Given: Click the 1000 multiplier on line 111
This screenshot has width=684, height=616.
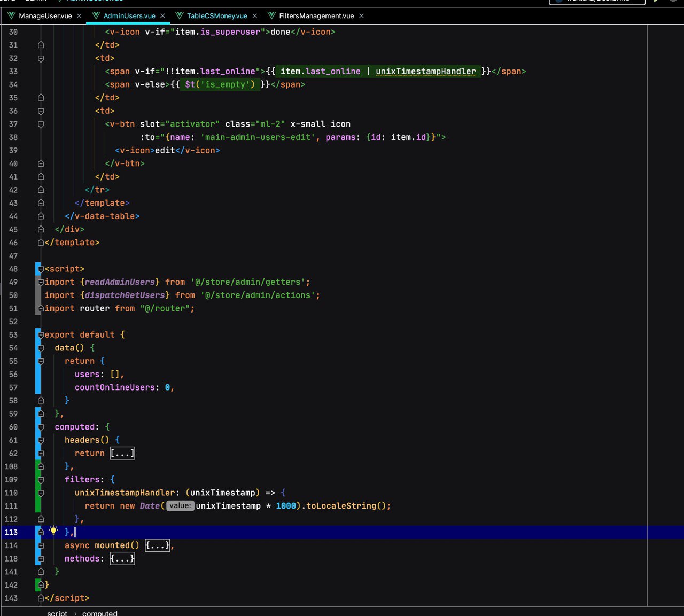Looking at the screenshot, I should (286, 506).
